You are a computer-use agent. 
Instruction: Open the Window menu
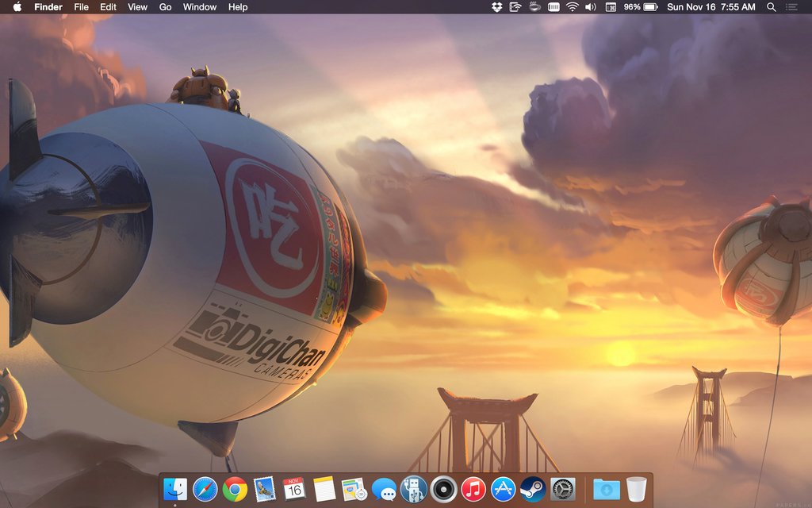tap(200, 6)
